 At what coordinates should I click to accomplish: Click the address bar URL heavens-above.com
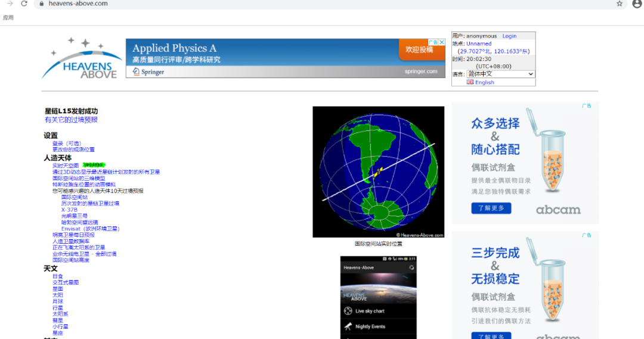click(78, 4)
